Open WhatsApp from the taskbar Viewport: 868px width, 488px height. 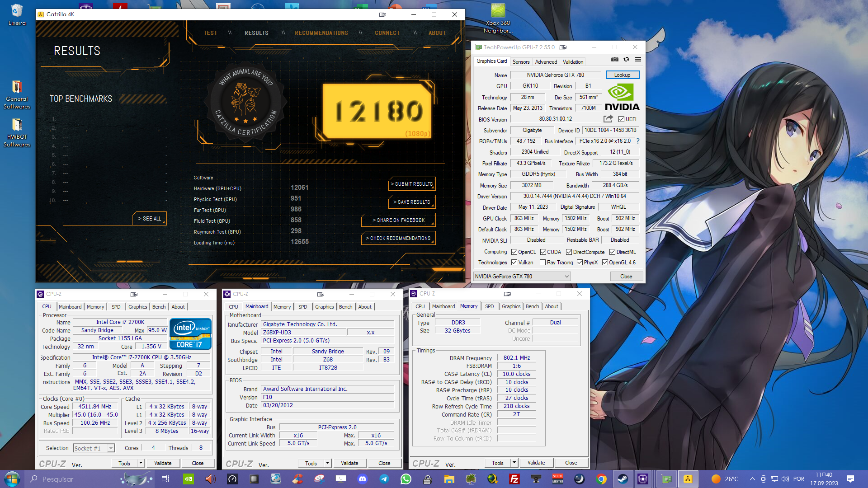tap(406, 479)
